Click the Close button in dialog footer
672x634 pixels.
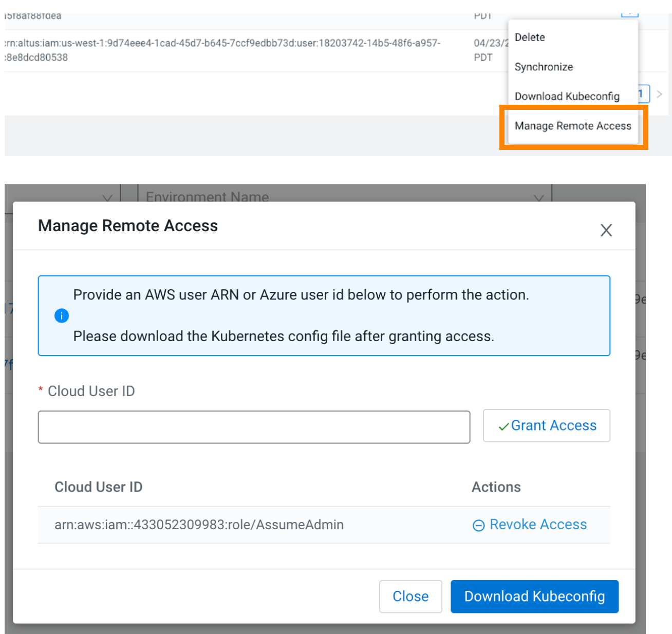410,596
